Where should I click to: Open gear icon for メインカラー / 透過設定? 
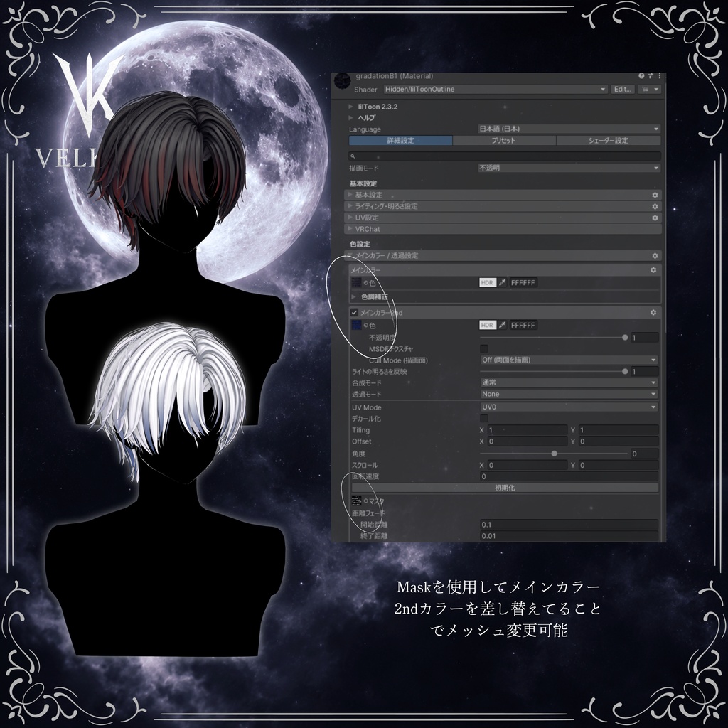point(655,256)
